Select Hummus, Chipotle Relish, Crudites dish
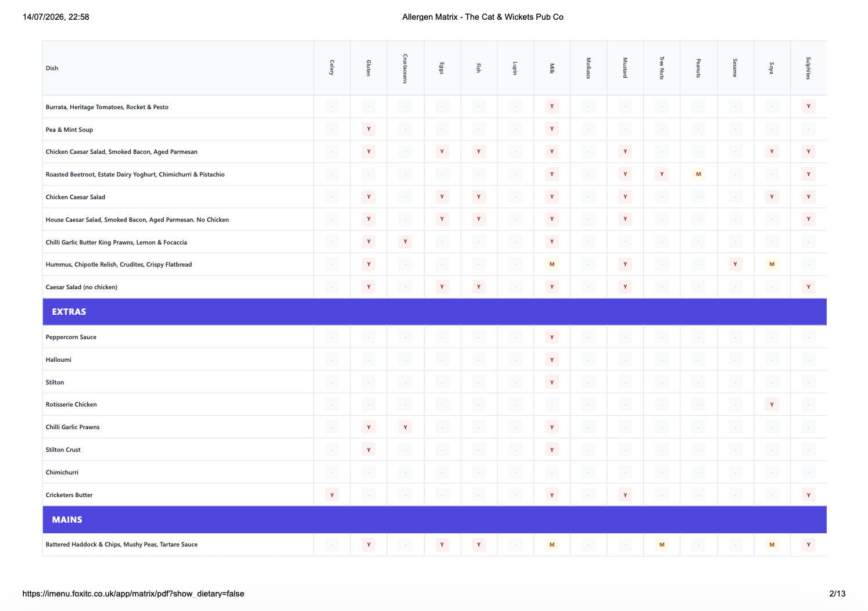868x611 pixels. (x=119, y=264)
